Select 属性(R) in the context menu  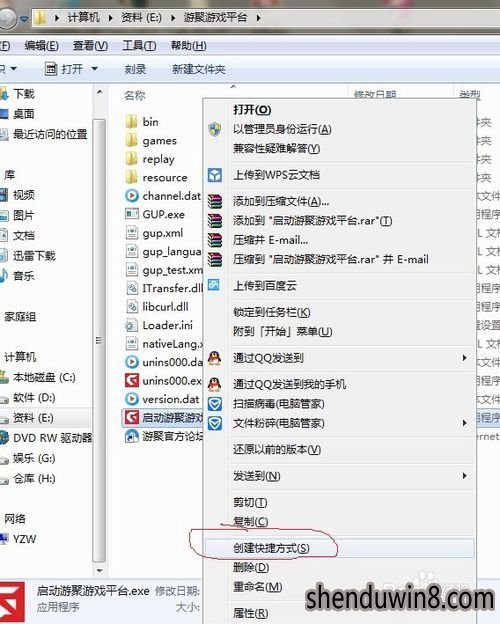tap(250, 613)
